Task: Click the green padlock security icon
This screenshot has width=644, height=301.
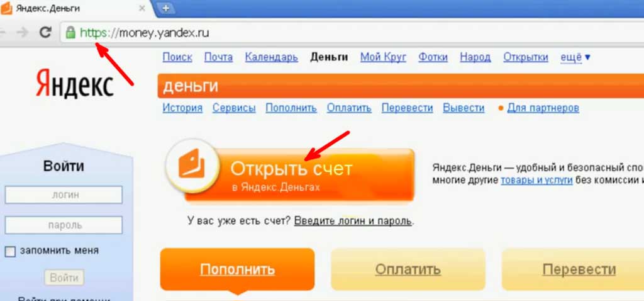Action: (x=70, y=33)
